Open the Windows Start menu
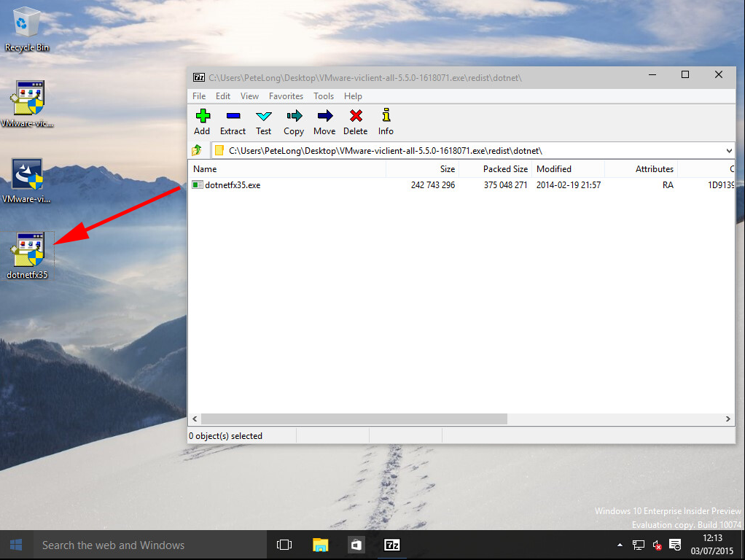The width and height of the screenshot is (745, 560). pos(16,545)
